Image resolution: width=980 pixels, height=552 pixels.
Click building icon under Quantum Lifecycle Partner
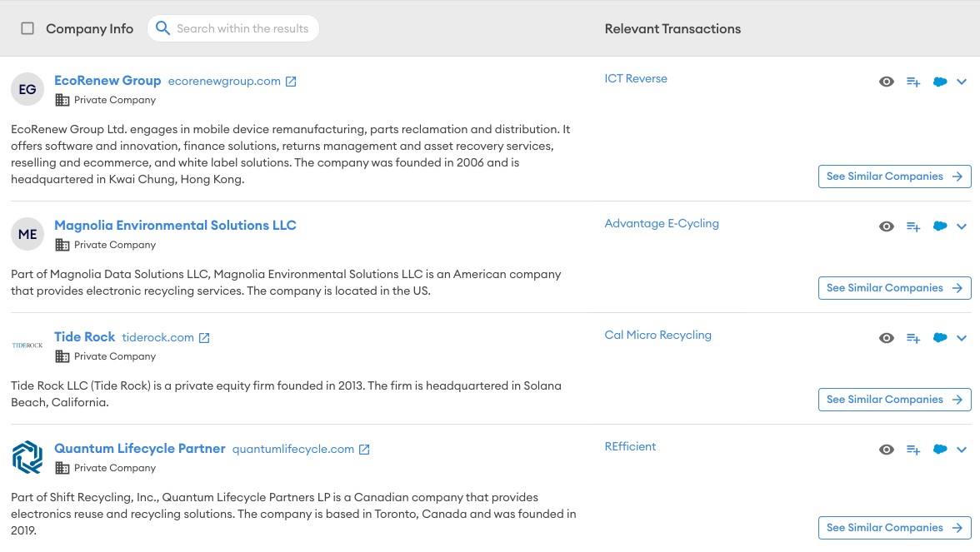pyautogui.click(x=62, y=468)
